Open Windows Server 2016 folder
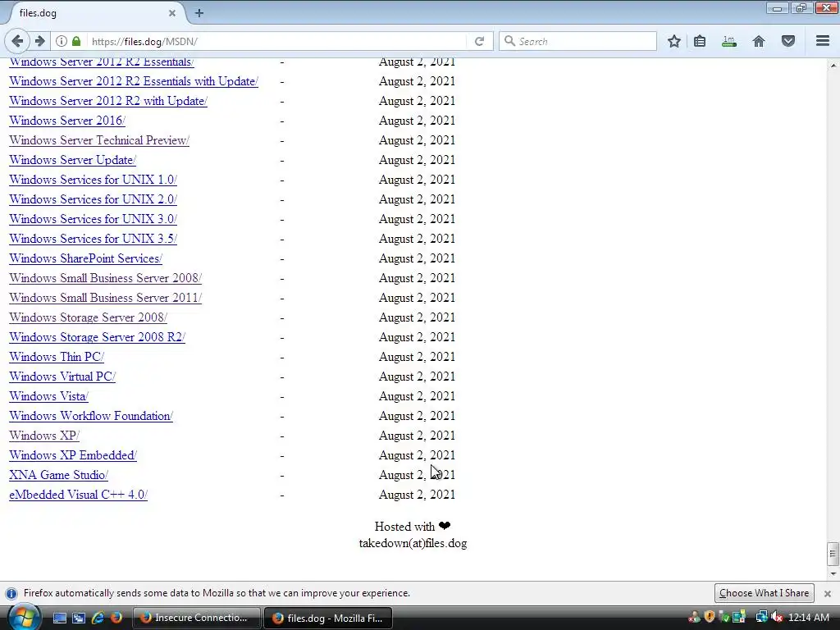Image resolution: width=840 pixels, height=630 pixels. pos(67,121)
